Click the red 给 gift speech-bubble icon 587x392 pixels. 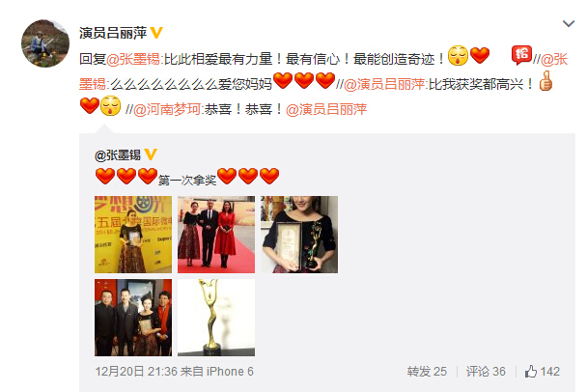click(521, 55)
